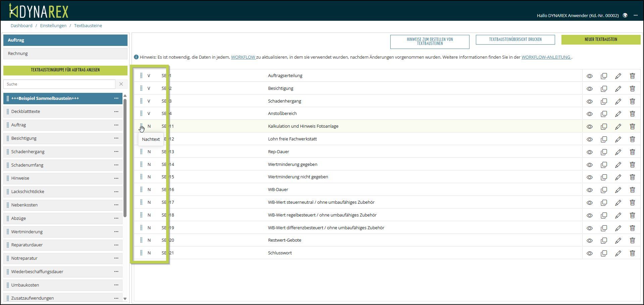Open the WORKFLOW-ANLEITUNG link
This screenshot has height=305, width=644.
(546, 57)
